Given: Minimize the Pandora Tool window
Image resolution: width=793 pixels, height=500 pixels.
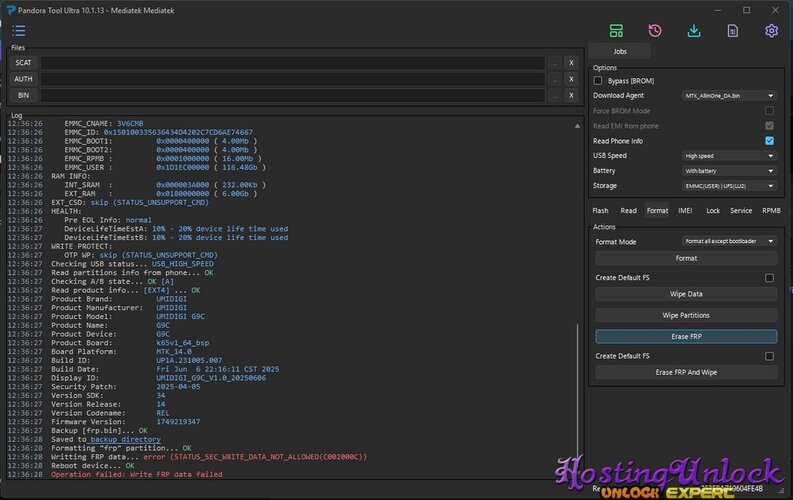Looking at the screenshot, I should [x=718, y=10].
